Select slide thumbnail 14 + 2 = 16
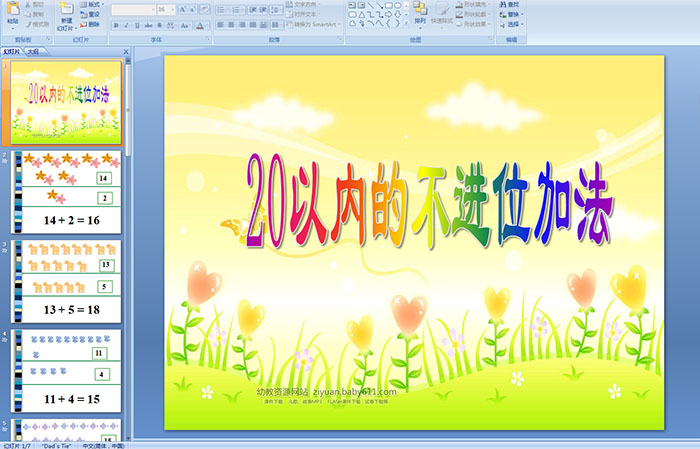The image size is (700, 449). 66,192
